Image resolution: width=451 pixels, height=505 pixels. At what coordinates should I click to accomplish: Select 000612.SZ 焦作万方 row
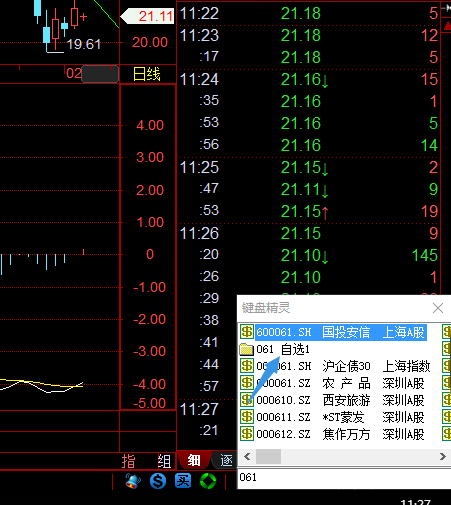(x=332, y=434)
